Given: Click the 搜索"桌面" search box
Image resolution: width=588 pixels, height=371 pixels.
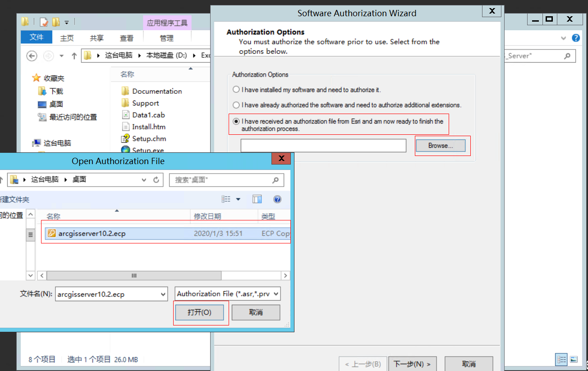Looking at the screenshot, I should tap(226, 180).
